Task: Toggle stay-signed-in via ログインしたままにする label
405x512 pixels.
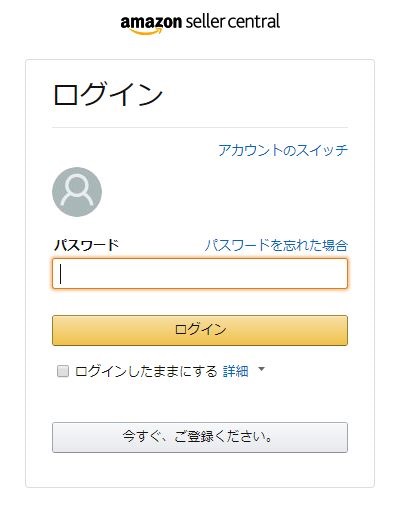Action: [x=146, y=371]
